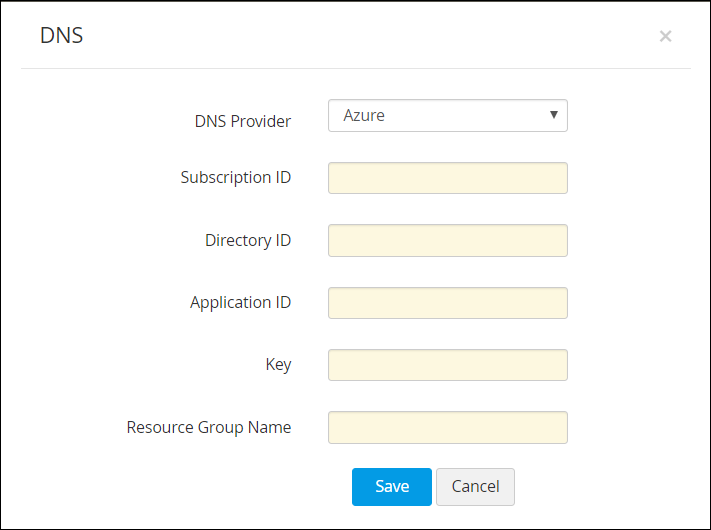Image resolution: width=711 pixels, height=530 pixels.
Task: Click into the Directory ID text box
Action: pyautogui.click(x=447, y=241)
